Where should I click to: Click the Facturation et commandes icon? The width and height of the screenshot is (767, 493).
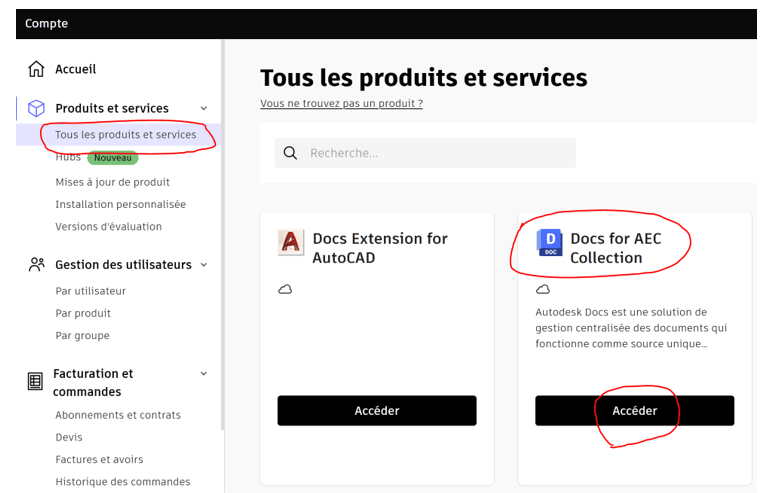(x=35, y=381)
